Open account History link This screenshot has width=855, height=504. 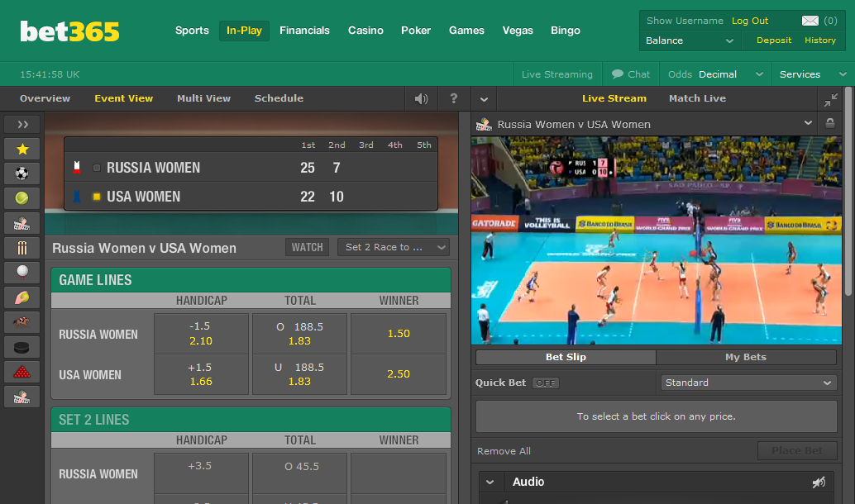point(820,40)
